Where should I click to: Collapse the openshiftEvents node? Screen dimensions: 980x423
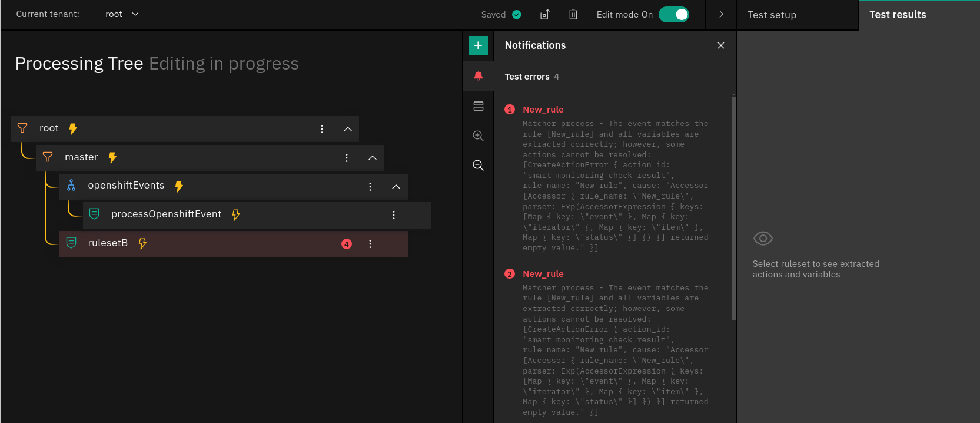point(396,187)
